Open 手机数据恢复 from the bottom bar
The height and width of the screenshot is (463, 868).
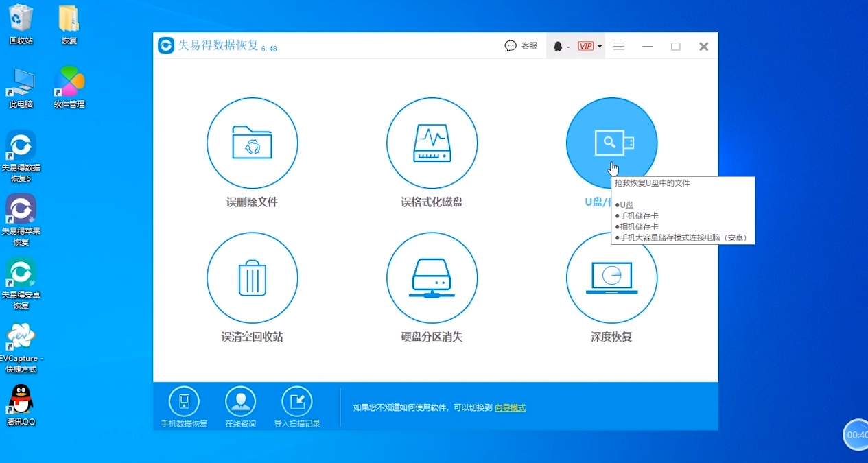(183, 400)
